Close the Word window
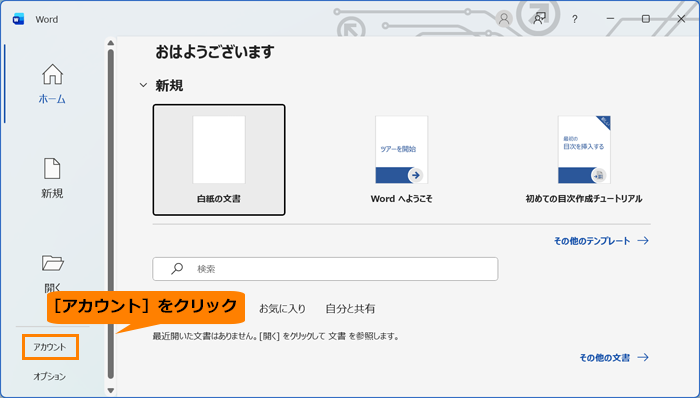 tap(681, 19)
